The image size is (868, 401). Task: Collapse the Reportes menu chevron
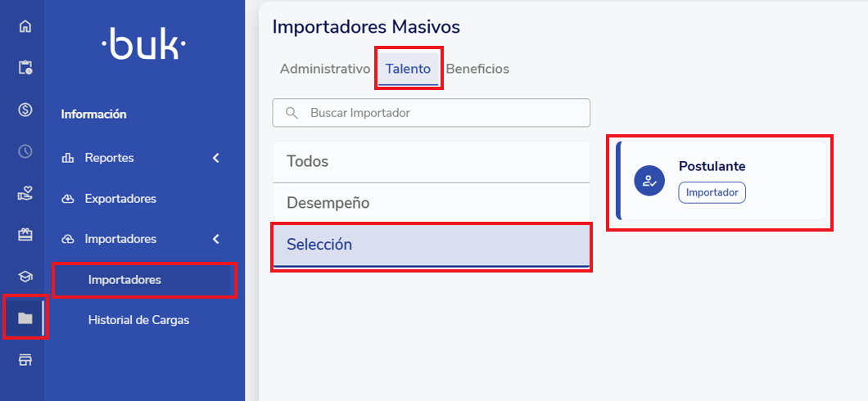(x=216, y=158)
